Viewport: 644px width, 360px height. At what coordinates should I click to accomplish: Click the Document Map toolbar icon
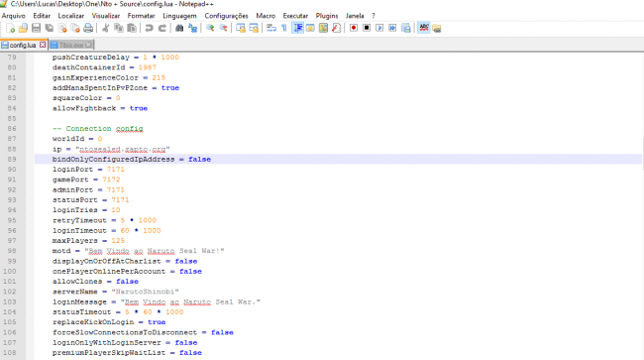click(x=323, y=28)
